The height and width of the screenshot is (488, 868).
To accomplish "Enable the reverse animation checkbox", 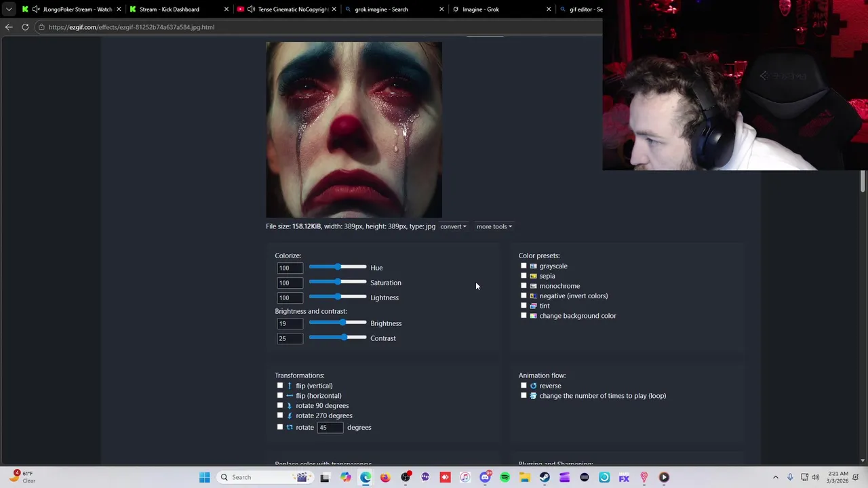I will coord(524,386).
